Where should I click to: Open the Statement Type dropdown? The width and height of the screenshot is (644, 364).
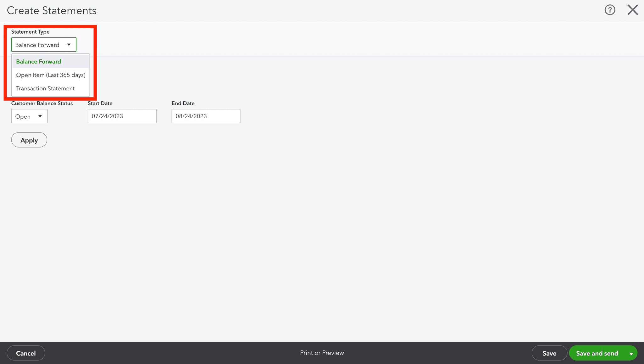point(44,44)
